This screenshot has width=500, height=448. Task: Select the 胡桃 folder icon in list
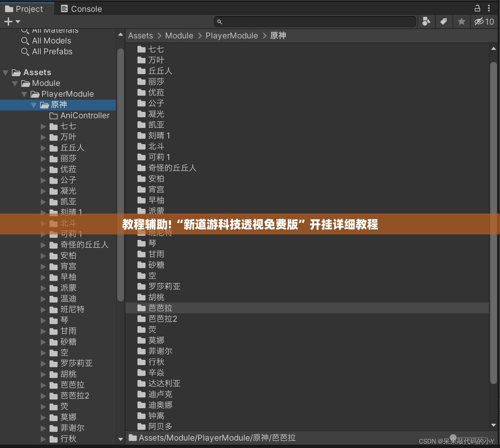(x=142, y=297)
